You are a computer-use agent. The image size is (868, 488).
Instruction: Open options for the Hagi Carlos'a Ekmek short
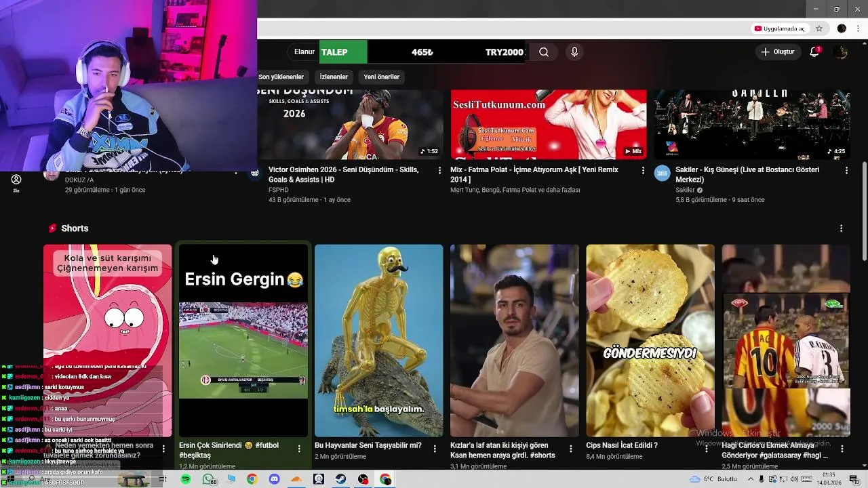point(842,449)
